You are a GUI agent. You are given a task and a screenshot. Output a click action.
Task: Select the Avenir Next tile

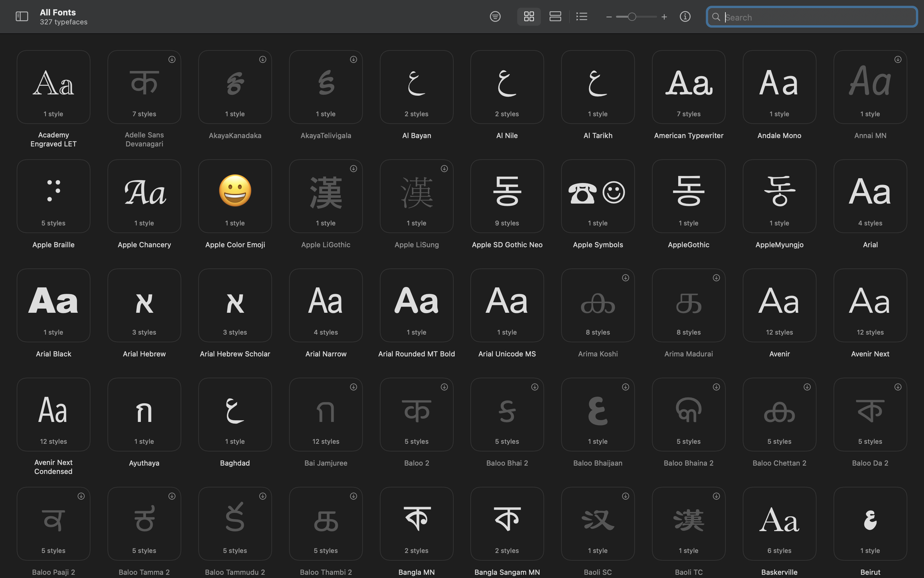click(x=870, y=305)
